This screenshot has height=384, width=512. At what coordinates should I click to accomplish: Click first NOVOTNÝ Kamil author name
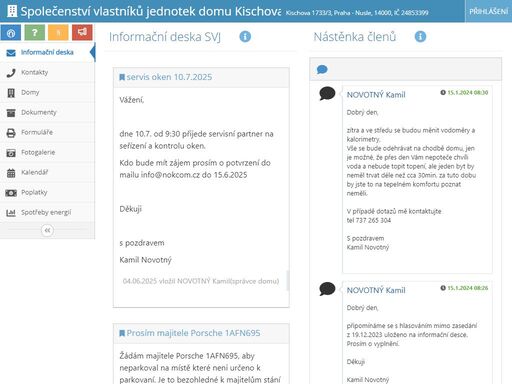click(376, 95)
